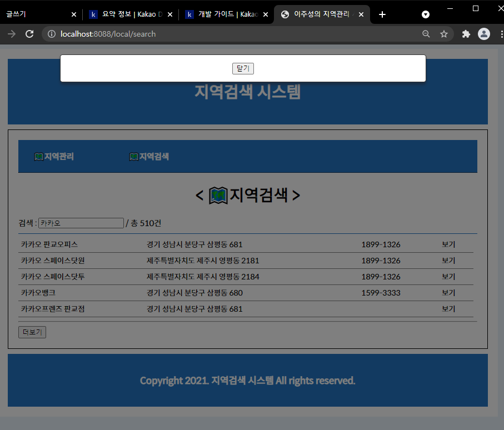Go forward in browser history
Viewport: 504px width, 430px height.
pyautogui.click(x=12, y=34)
